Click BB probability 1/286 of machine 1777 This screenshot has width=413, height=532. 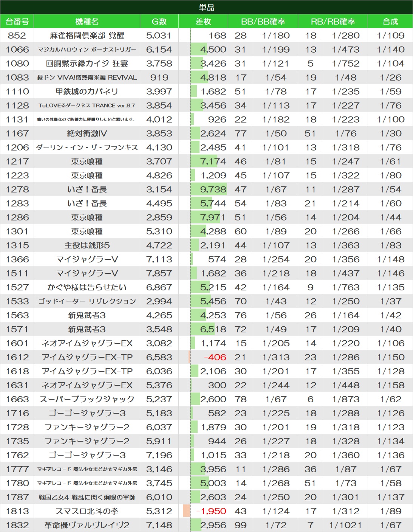pos(275,469)
